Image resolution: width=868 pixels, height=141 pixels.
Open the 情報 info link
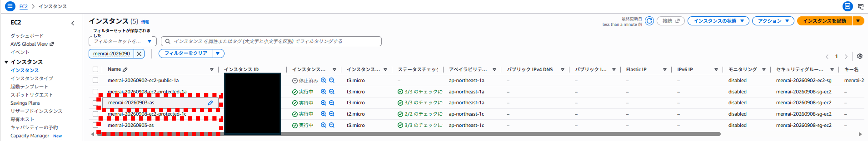point(145,22)
